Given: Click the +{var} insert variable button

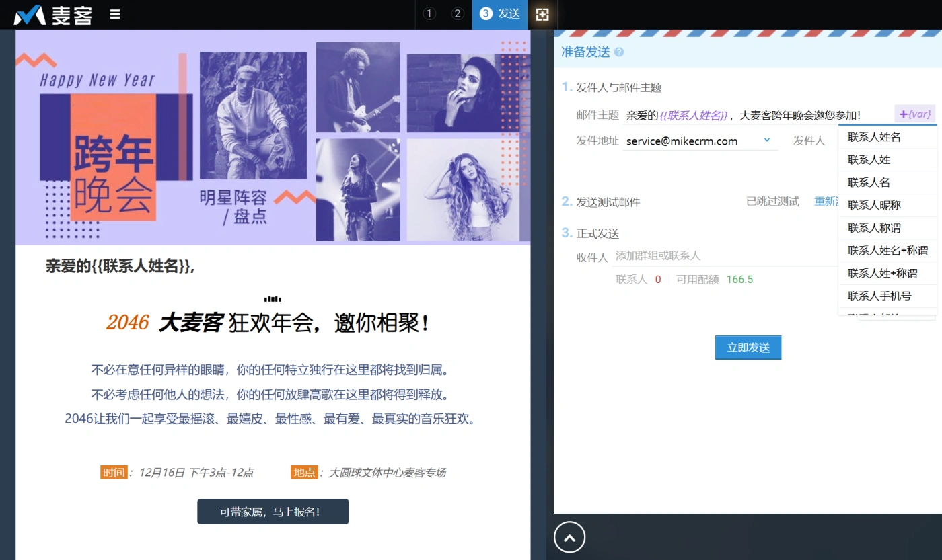Looking at the screenshot, I should coord(915,114).
